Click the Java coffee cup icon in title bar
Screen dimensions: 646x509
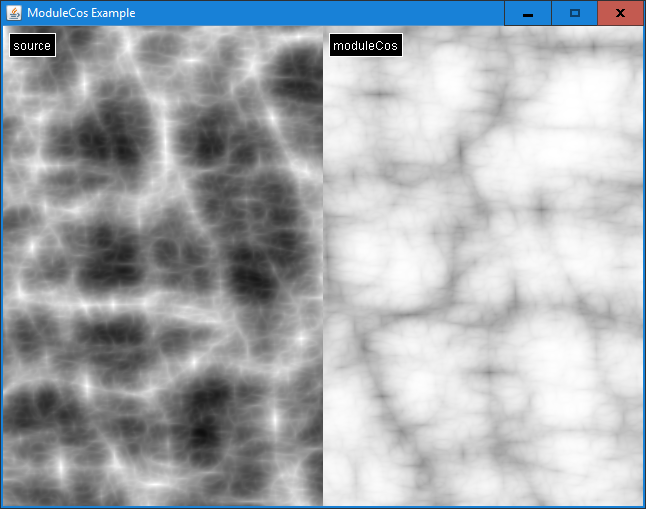coord(13,13)
